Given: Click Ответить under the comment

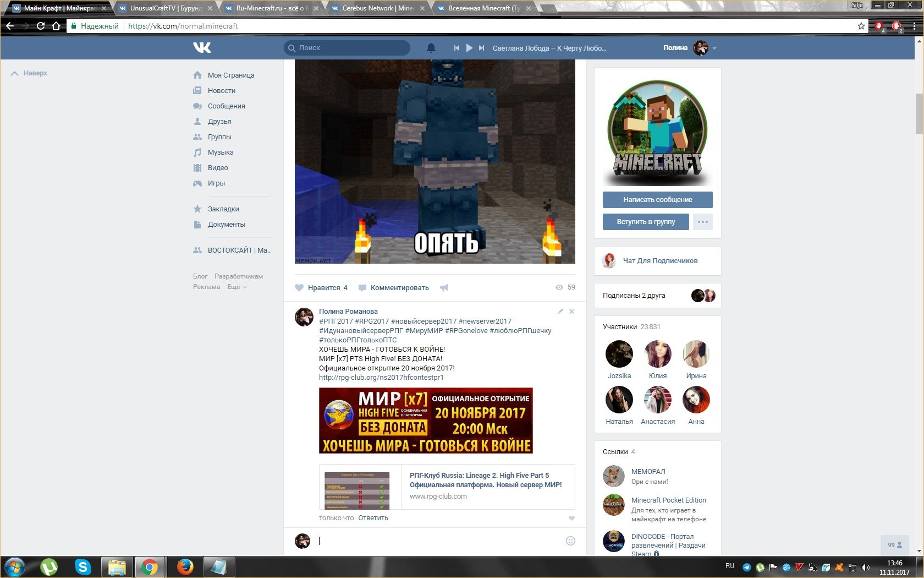Looking at the screenshot, I should pos(373,518).
